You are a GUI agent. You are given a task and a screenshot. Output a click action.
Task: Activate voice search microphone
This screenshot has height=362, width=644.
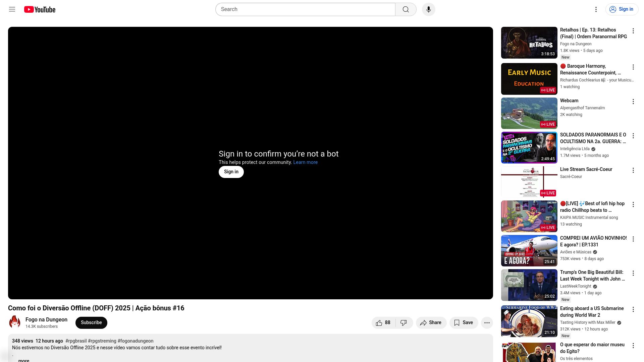(x=428, y=9)
